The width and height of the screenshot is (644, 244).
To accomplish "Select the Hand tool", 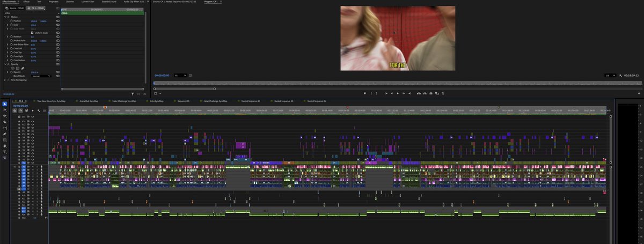I will [x=5, y=146].
